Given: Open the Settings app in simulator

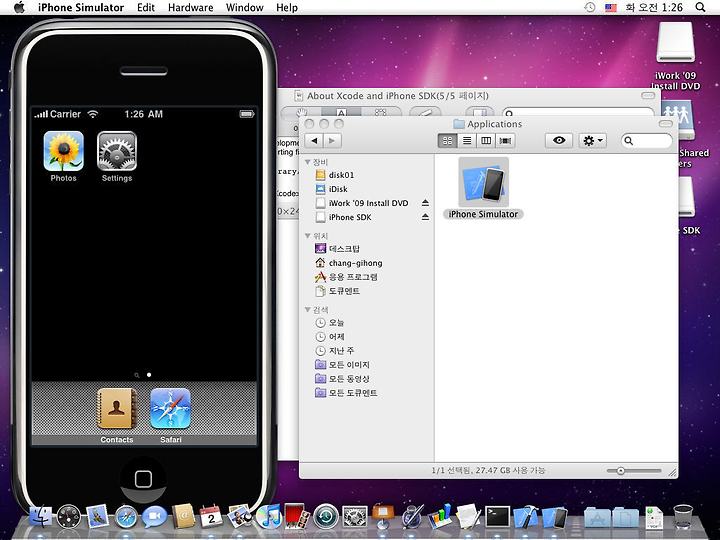Looking at the screenshot, I should pos(117,152).
